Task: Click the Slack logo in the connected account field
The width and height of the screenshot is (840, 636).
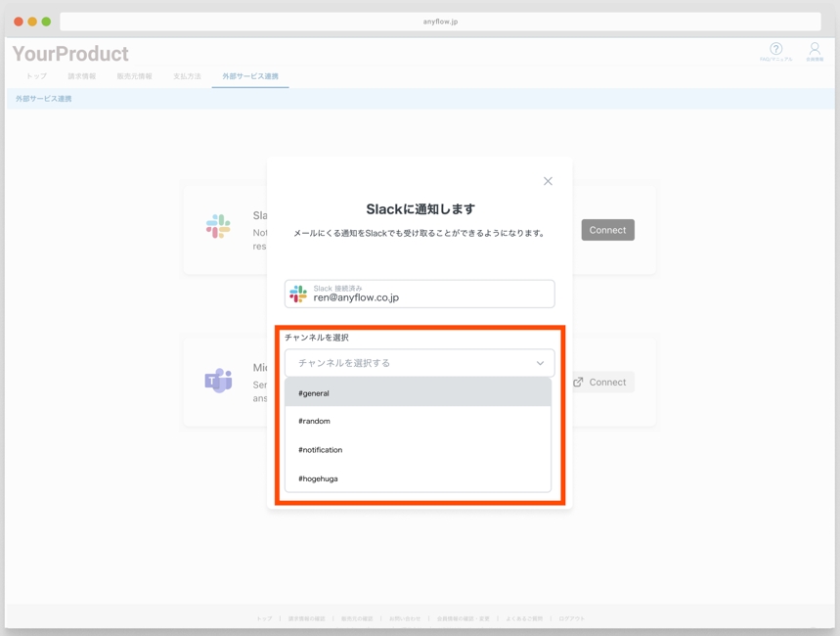Action: pyautogui.click(x=298, y=294)
